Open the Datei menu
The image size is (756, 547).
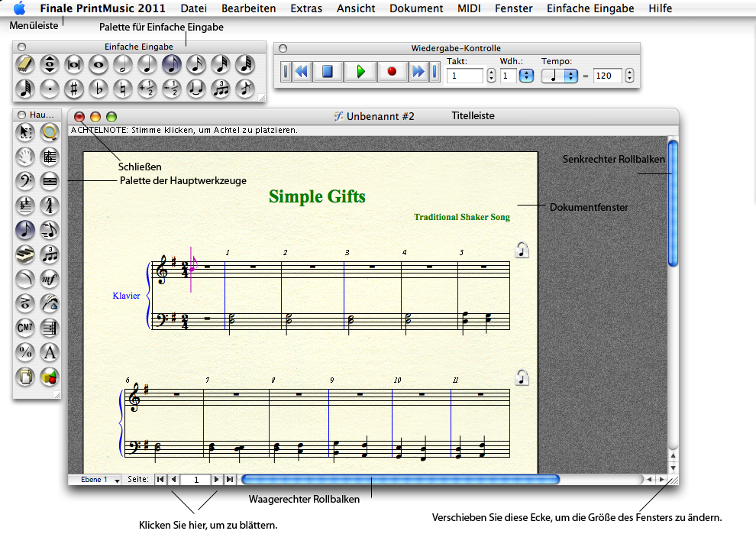194,8
